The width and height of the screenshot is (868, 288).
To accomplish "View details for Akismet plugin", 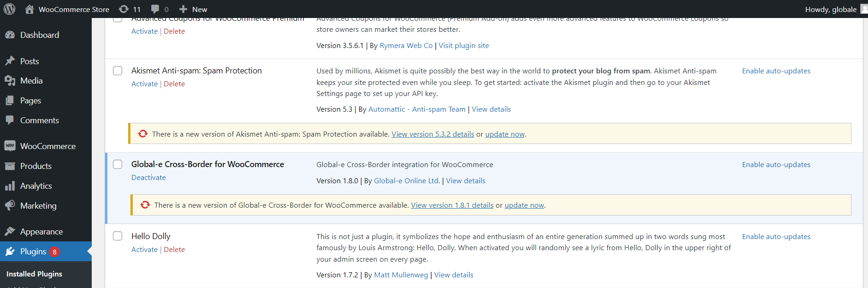I will pos(491,109).
